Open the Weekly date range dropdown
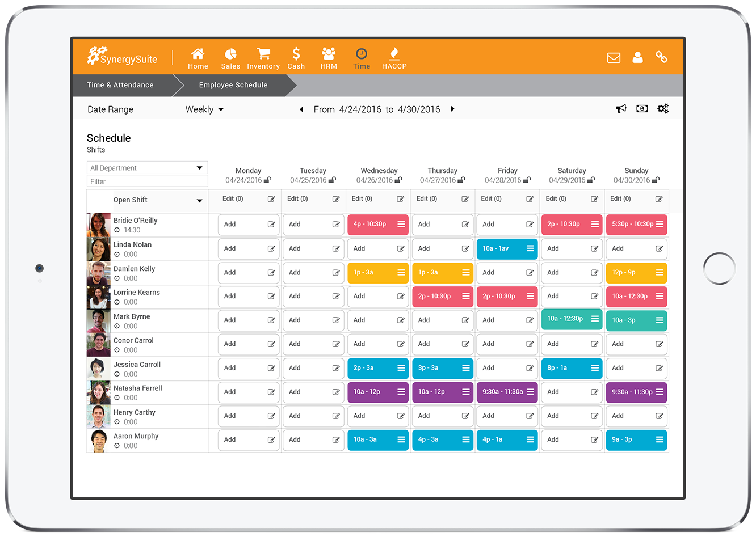756x537 pixels. [204, 109]
